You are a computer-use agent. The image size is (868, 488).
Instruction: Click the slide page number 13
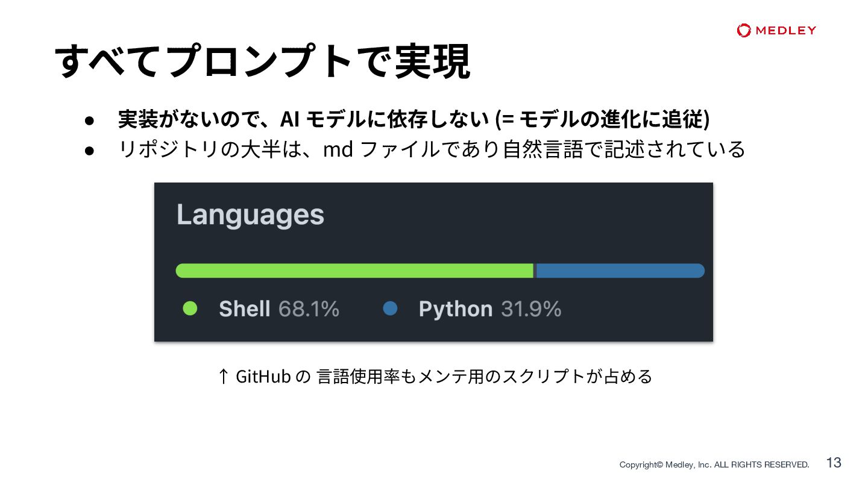click(834, 463)
